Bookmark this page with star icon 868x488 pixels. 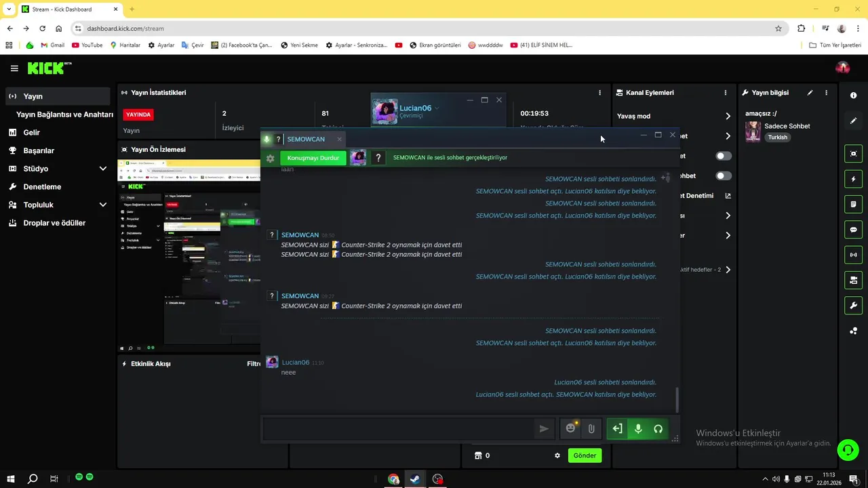pyautogui.click(x=778, y=28)
